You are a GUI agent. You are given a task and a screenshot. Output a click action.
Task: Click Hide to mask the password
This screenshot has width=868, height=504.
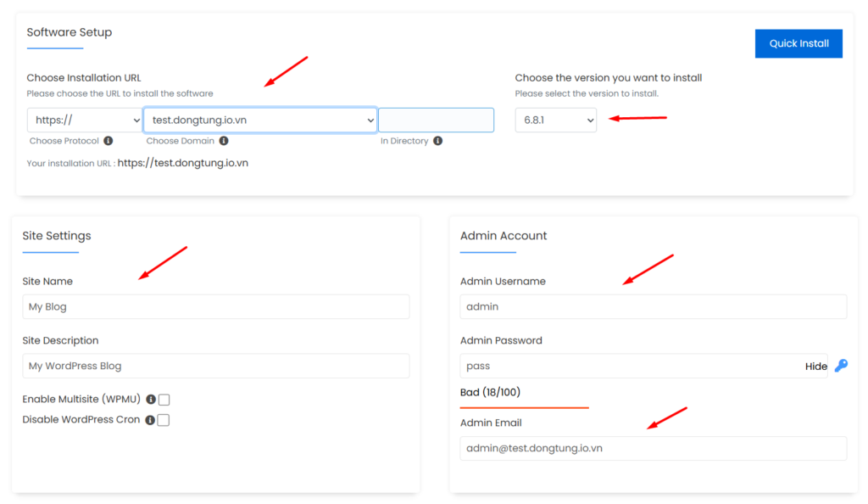[816, 367]
